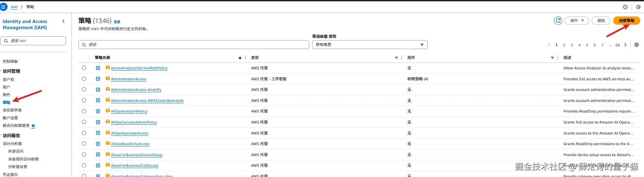The height and width of the screenshot is (177, 644).
Task: Open the 信息 link next to title
Action: (x=117, y=22)
